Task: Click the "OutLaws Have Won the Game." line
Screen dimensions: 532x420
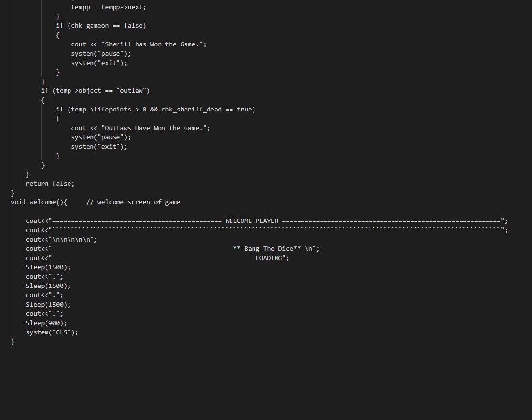Action: pyautogui.click(x=140, y=128)
